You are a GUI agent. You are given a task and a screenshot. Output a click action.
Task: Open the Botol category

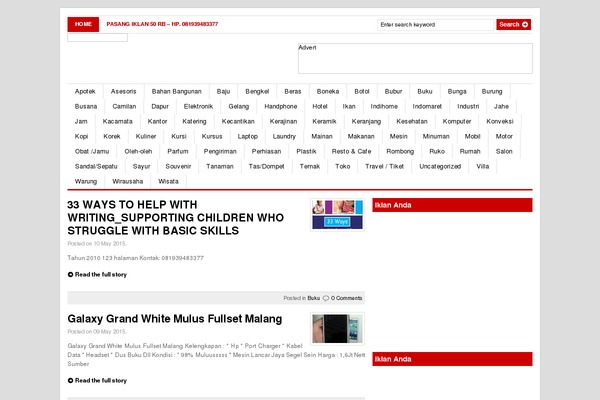tap(362, 91)
